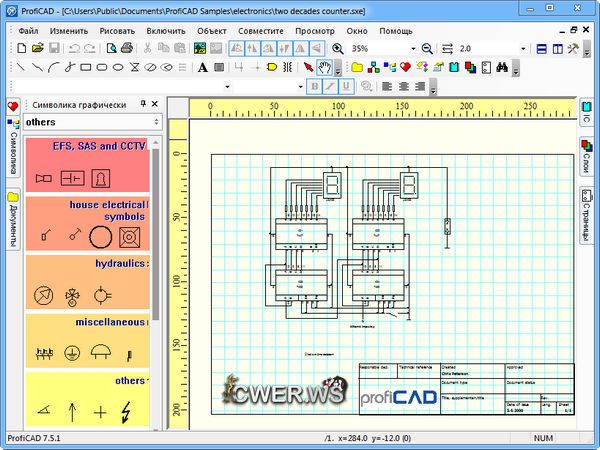
Task: Open the 'others' symbol category dropdown
Action: (x=154, y=122)
